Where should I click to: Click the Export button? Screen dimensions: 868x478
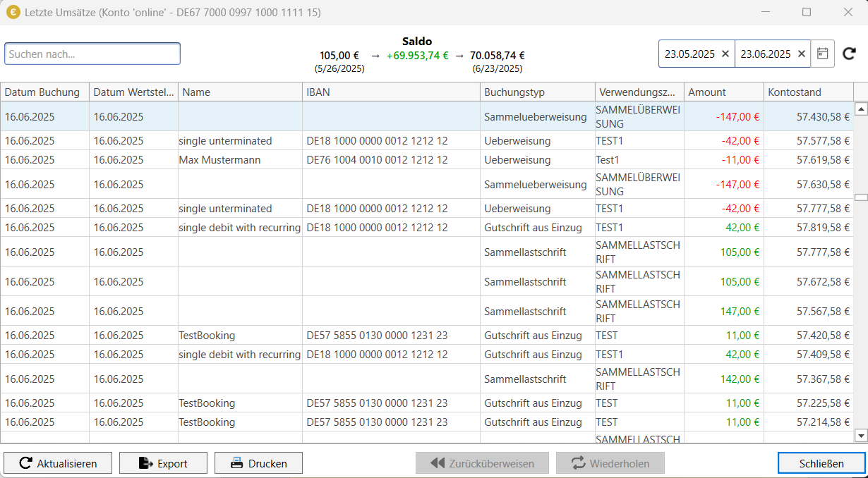163,463
